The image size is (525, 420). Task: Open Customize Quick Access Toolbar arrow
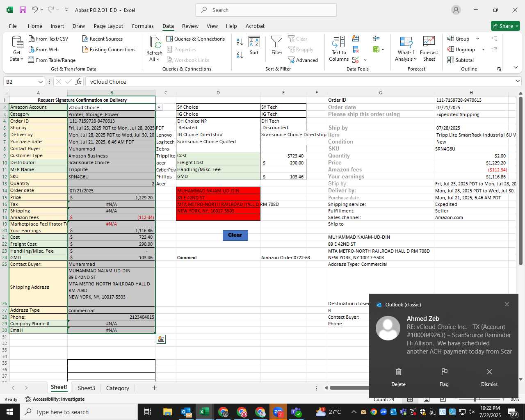pyautogui.click(x=67, y=10)
